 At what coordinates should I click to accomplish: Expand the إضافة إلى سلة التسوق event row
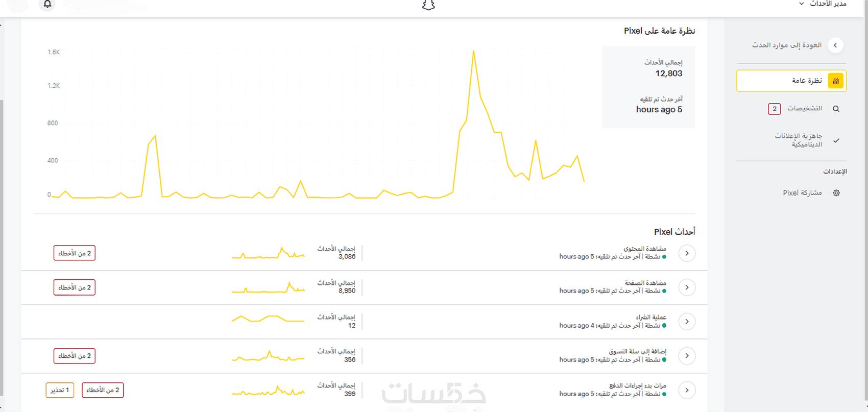[x=687, y=356]
